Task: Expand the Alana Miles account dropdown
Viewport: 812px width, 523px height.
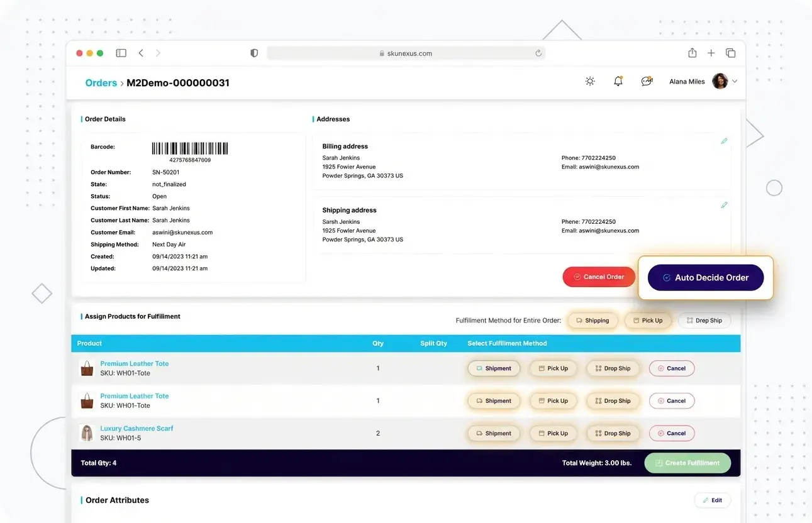Action: (734, 80)
